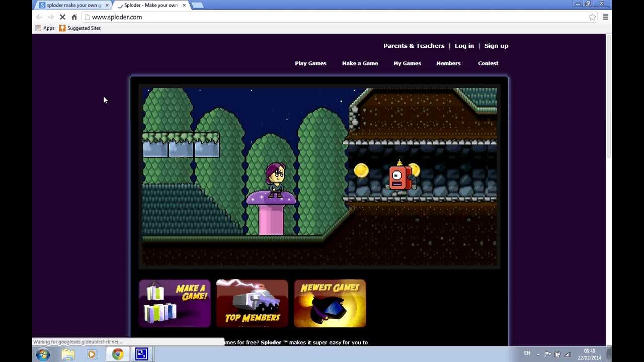Click the Log in link
Viewport: 644px width, 362px height.
pyautogui.click(x=464, y=46)
